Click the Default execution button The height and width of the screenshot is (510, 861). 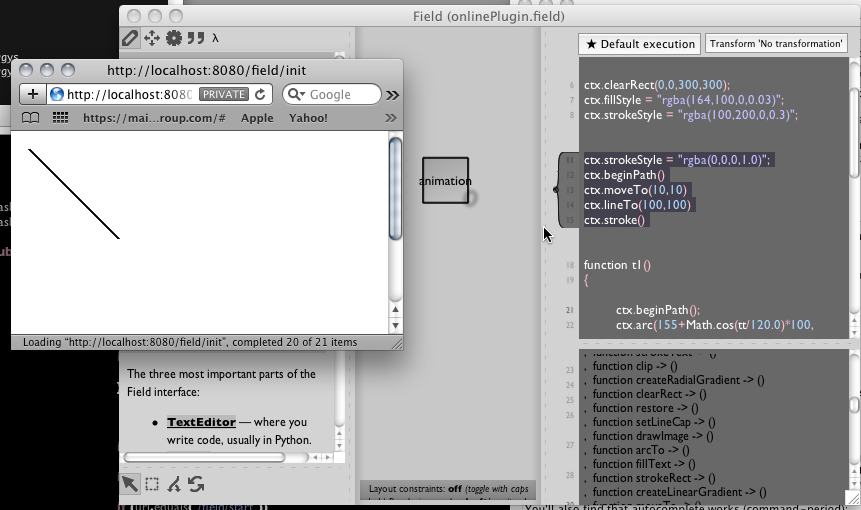pos(639,44)
